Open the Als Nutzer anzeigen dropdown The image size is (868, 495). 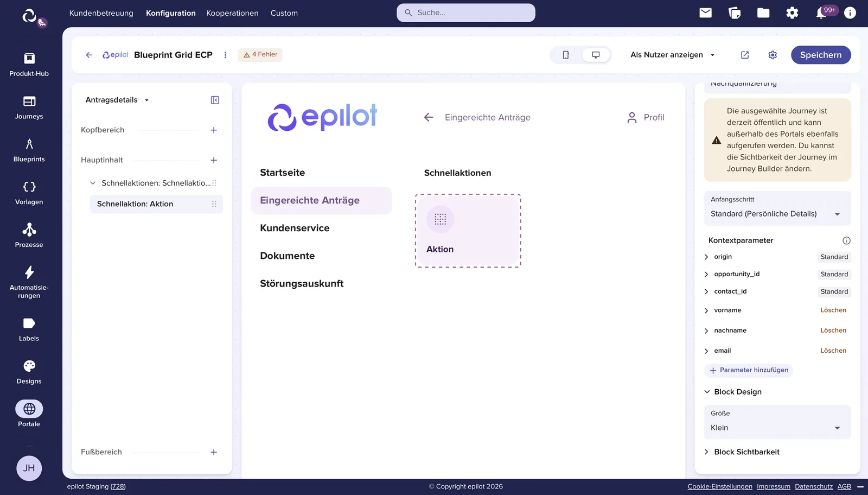click(673, 55)
